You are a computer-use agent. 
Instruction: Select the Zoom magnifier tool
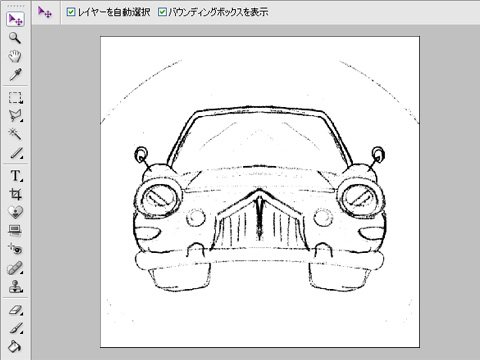tap(15, 38)
